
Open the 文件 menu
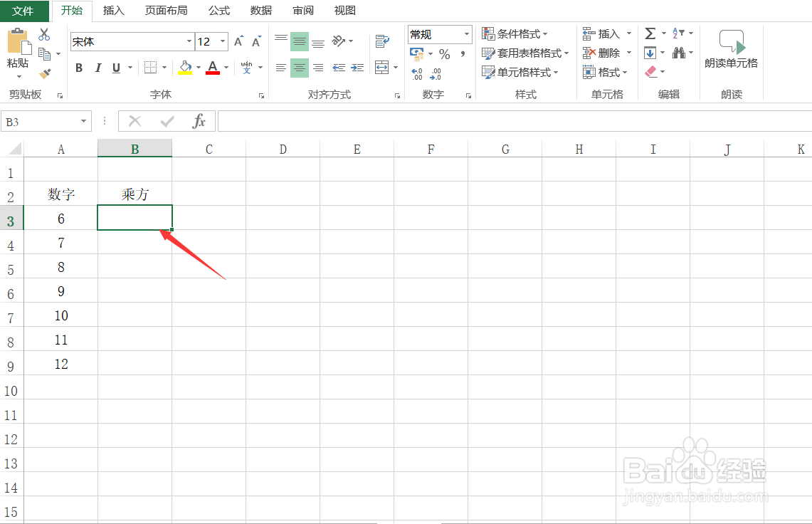pos(24,10)
